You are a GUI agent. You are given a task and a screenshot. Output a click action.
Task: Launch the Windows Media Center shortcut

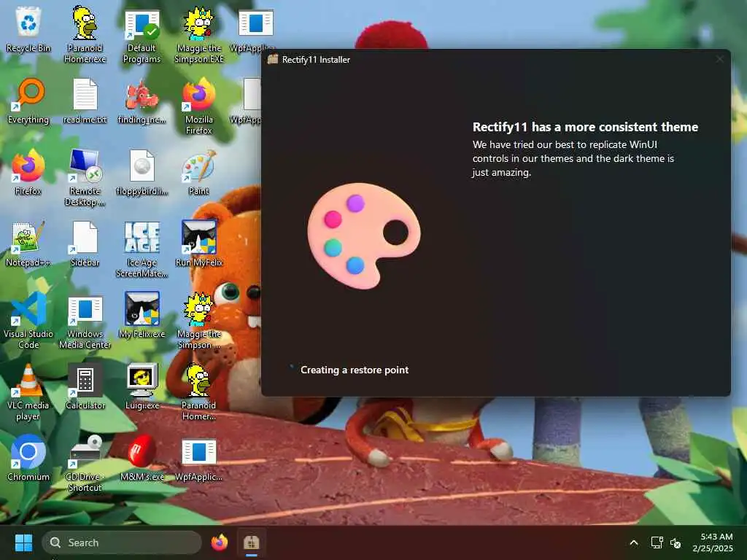[85, 321]
